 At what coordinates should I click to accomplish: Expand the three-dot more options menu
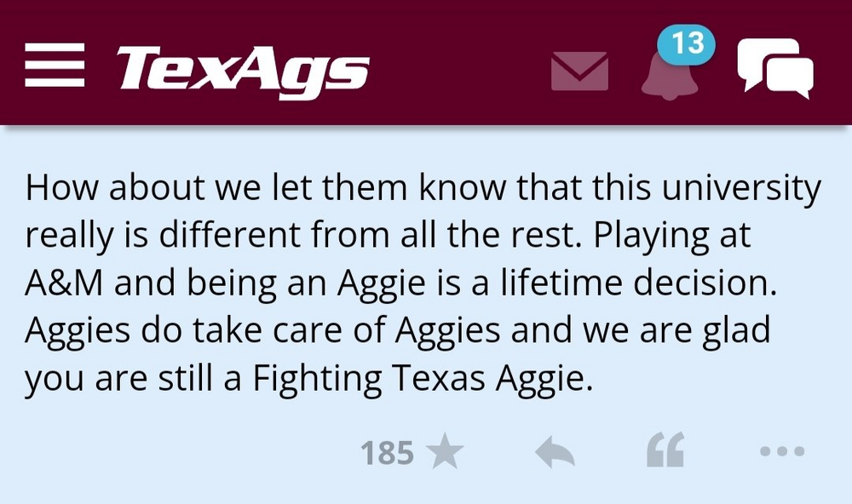[781, 453]
